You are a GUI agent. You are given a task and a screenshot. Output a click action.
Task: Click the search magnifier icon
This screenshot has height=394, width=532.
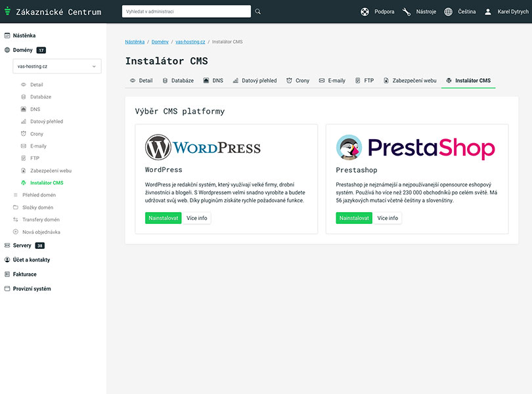(x=258, y=12)
